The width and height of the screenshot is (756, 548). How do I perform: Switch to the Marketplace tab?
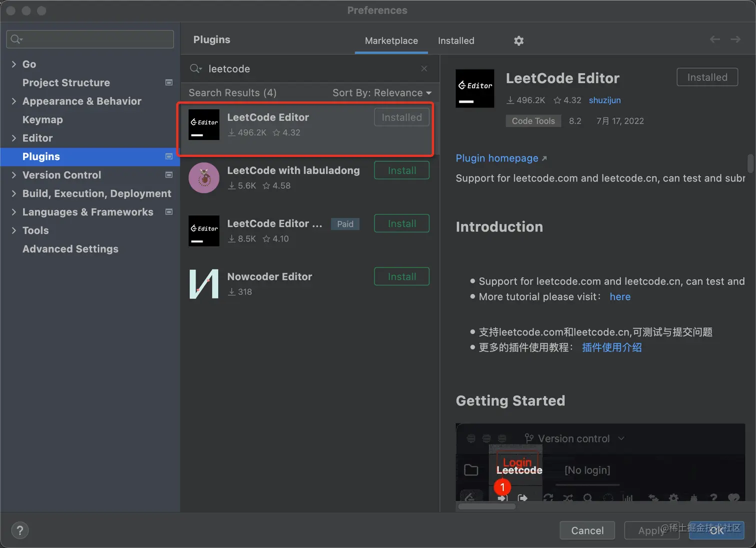[x=391, y=40]
